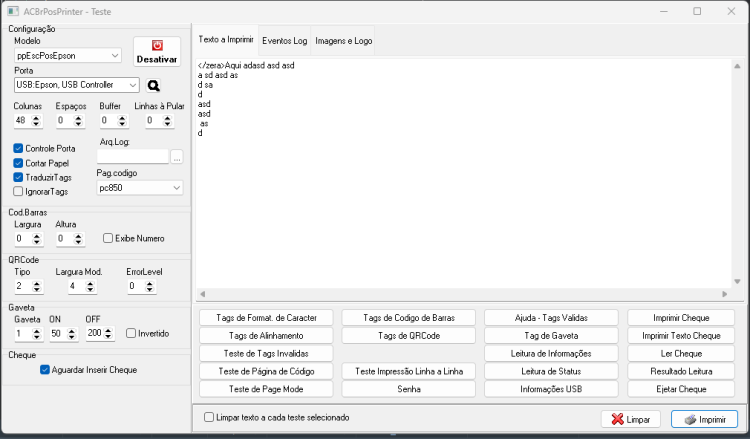Viewport: 750px width, 439px height.
Task: Click the Tags de QRCode button
Action: point(409,336)
